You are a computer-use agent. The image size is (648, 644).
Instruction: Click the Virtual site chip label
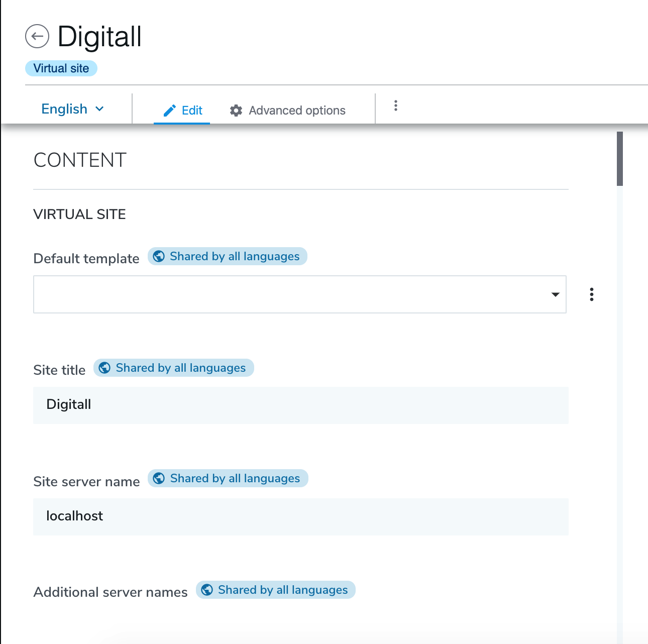[61, 68]
